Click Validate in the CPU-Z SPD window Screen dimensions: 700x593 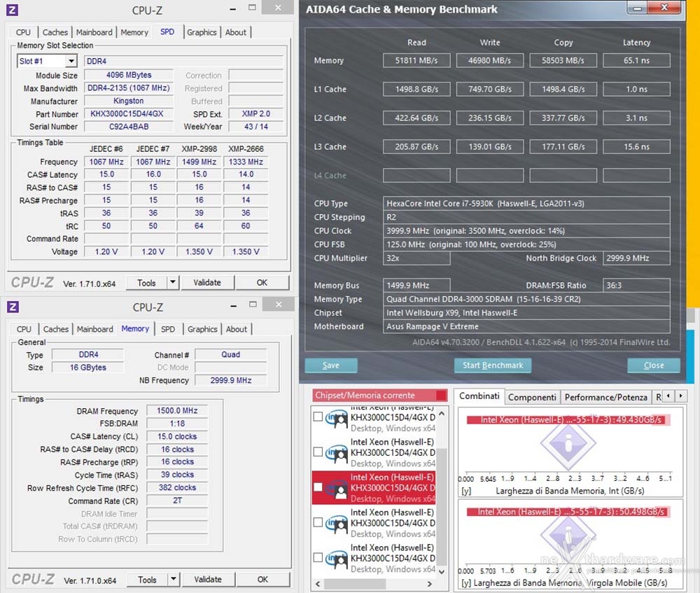tap(207, 283)
